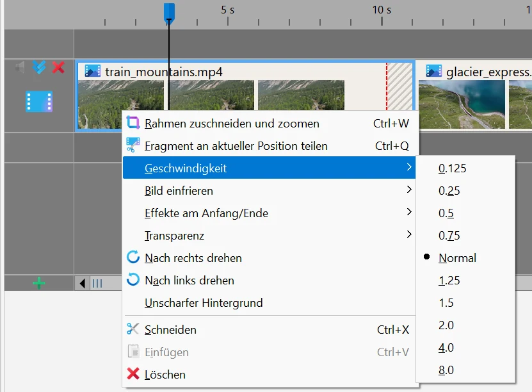Click the Geschwindigkeit submenu chevron
532x392 pixels.
coord(409,167)
